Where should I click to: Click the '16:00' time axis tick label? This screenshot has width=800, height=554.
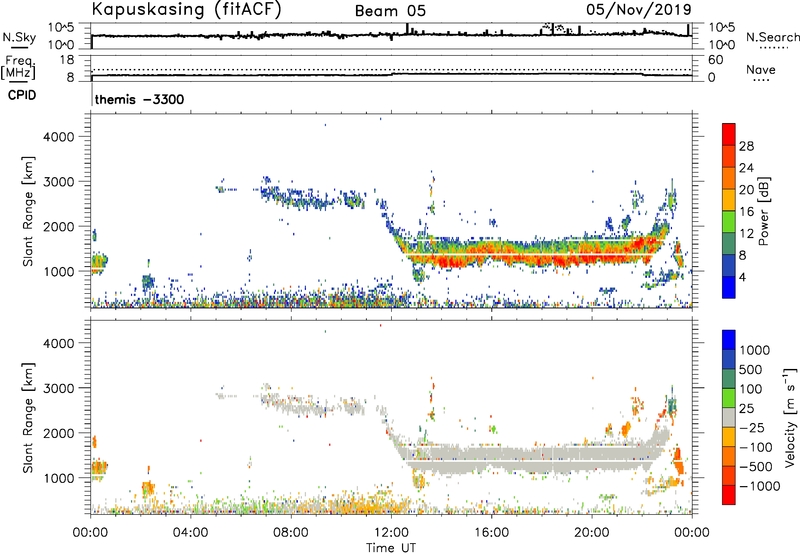(x=491, y=533)
